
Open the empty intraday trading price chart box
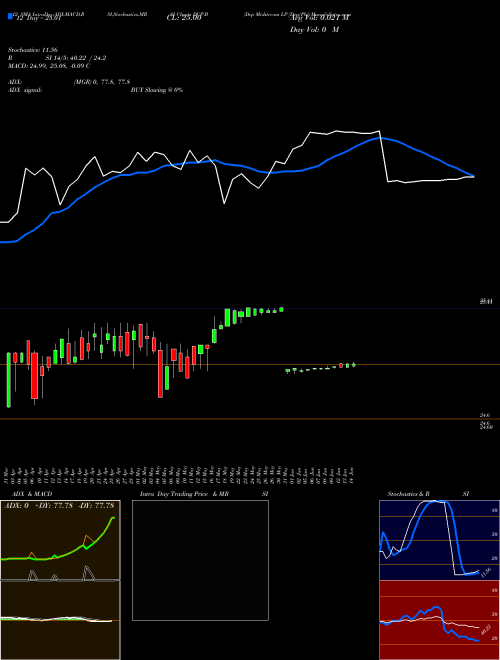(x=200, y=560)
